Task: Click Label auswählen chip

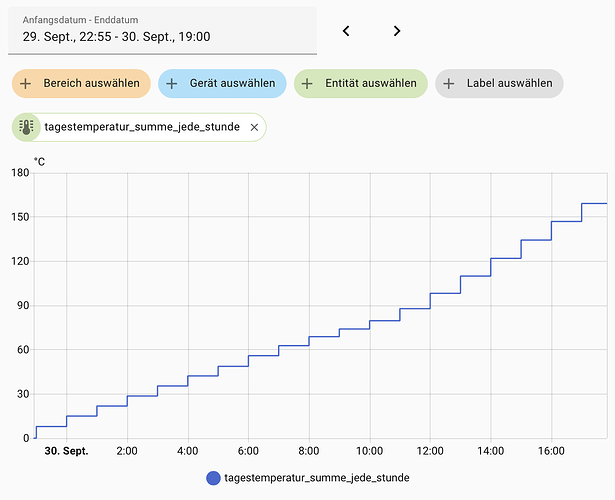Action: click(x=499, y=84)
